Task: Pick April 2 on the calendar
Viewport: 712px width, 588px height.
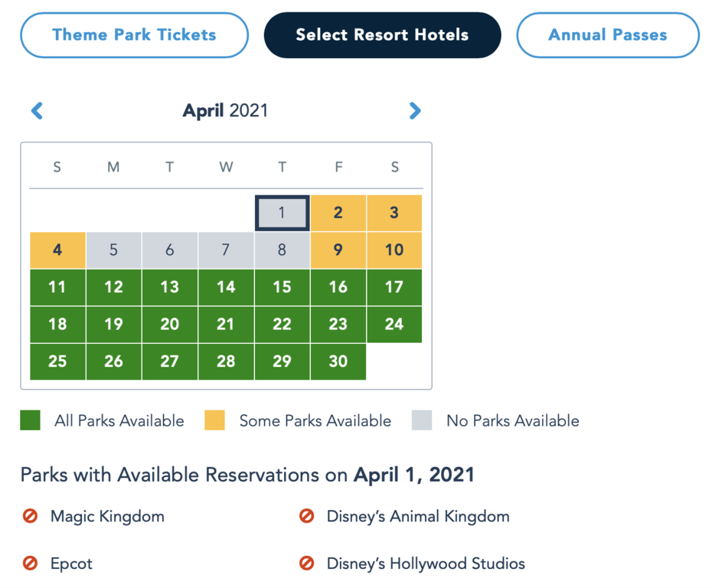Action: tap(338, 213)
